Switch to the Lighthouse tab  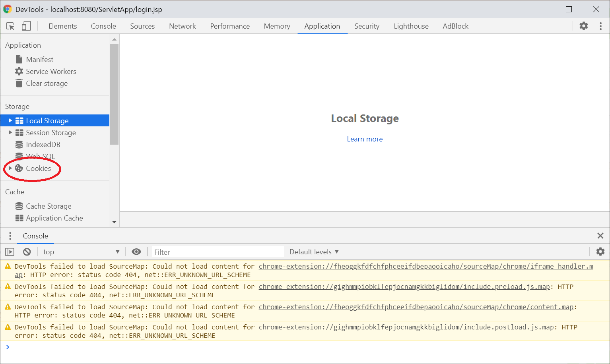pyautogui.click(x=411, y=26)
